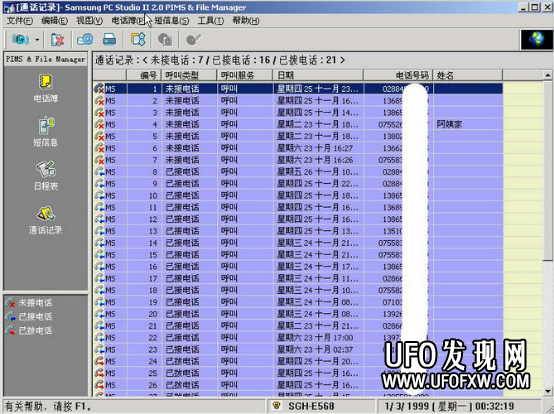Sort by the 电话号码 column header
Image resolution: width=554 pixels, height=414 pixels.
pyautogui.click(x=398, y=75)
